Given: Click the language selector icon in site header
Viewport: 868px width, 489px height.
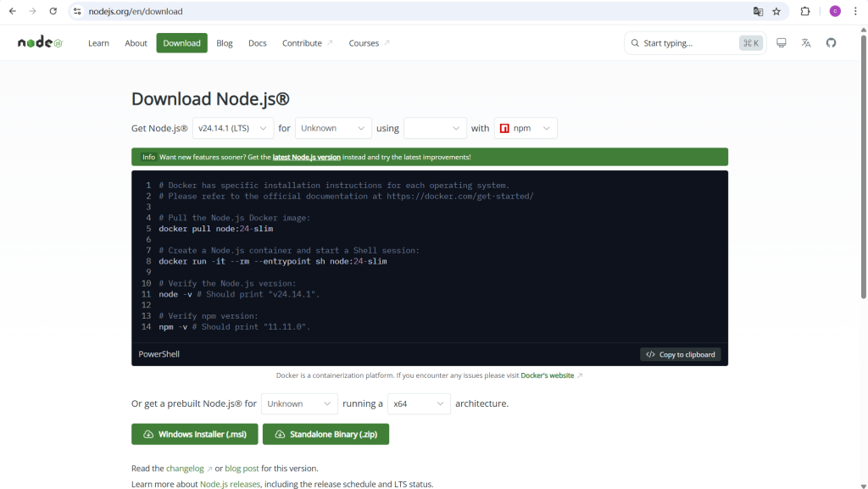Looking at the screenshot, I should 806,43.
